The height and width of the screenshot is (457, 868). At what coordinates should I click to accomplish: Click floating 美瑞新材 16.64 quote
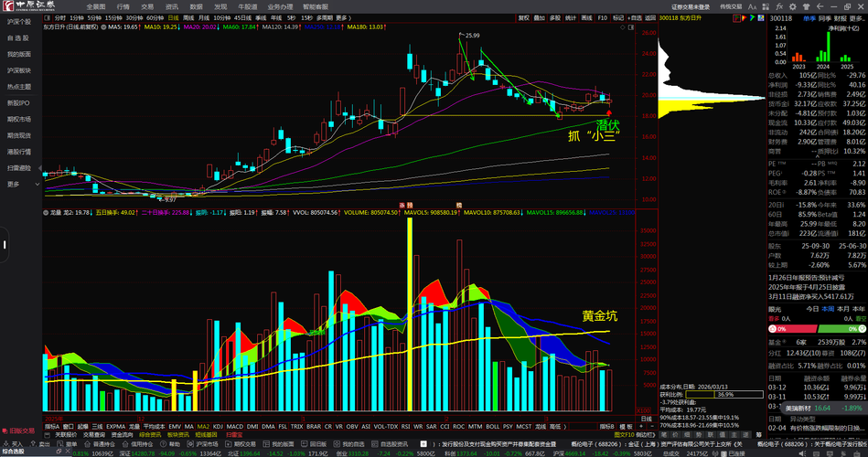(x=823, y=408)
